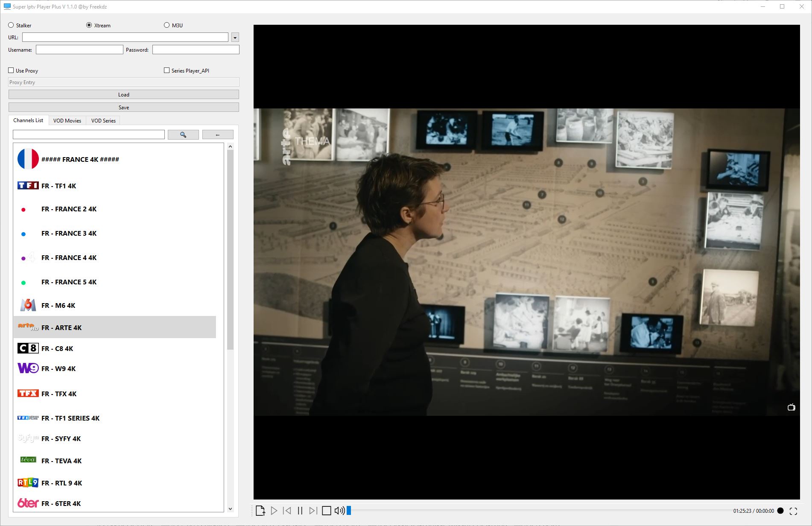Click the C8 channel logo

tap(28, 348)
